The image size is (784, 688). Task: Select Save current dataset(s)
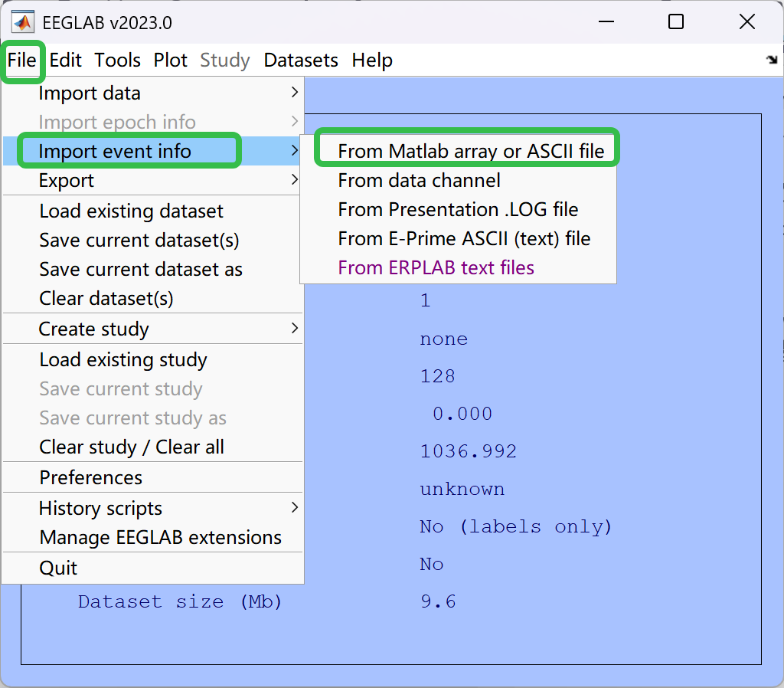152,240
